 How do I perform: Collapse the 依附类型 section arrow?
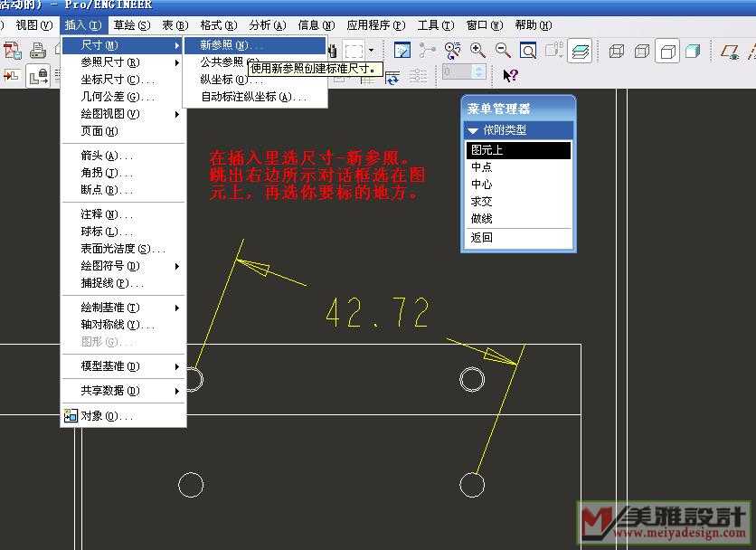click(473, 130)
